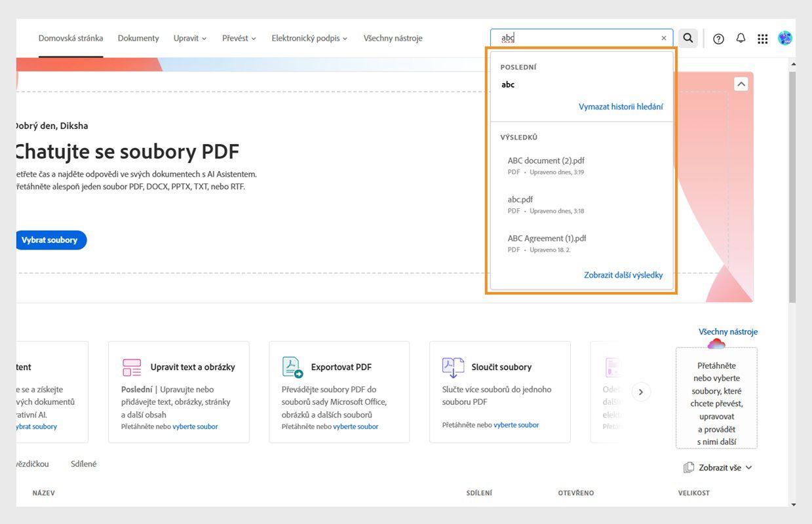Open the notifications bell
The height and width of the screenshot is (524, 812).
point(741,38)
